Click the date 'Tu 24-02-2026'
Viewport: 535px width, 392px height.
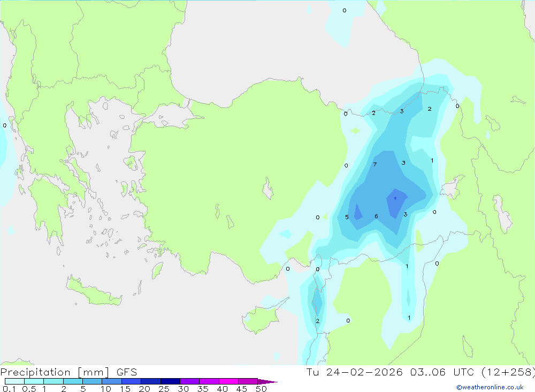(x=354, y=372)
